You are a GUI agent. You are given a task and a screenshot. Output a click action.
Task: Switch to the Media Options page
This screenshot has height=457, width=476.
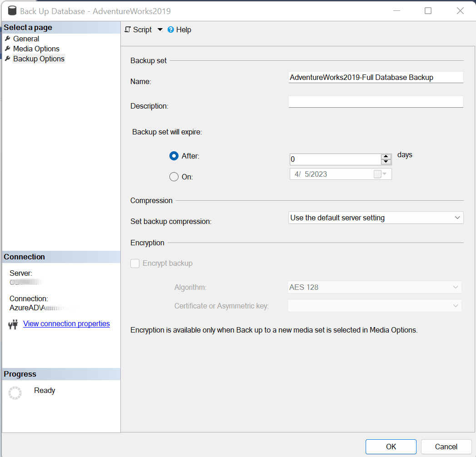[36, 49]
